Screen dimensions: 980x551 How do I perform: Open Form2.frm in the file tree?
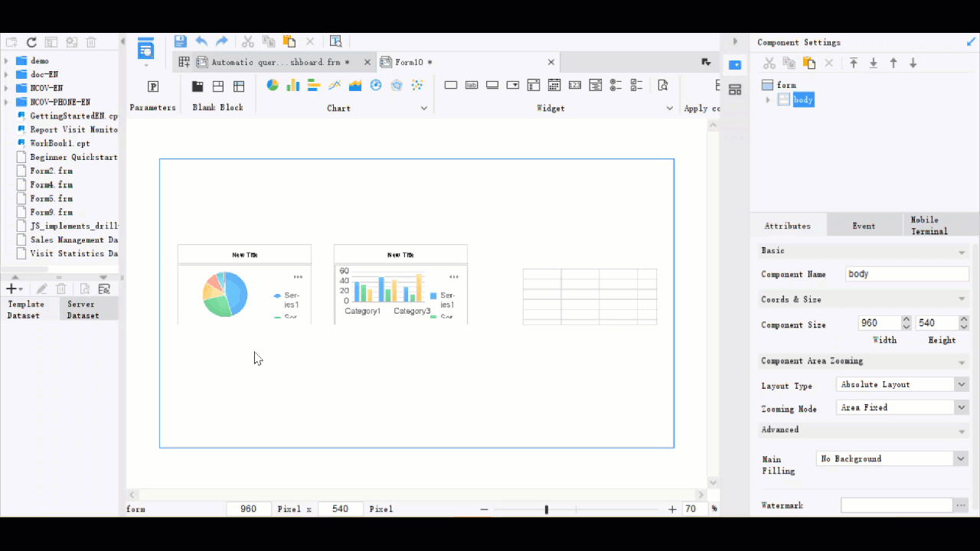coord(51,171)
